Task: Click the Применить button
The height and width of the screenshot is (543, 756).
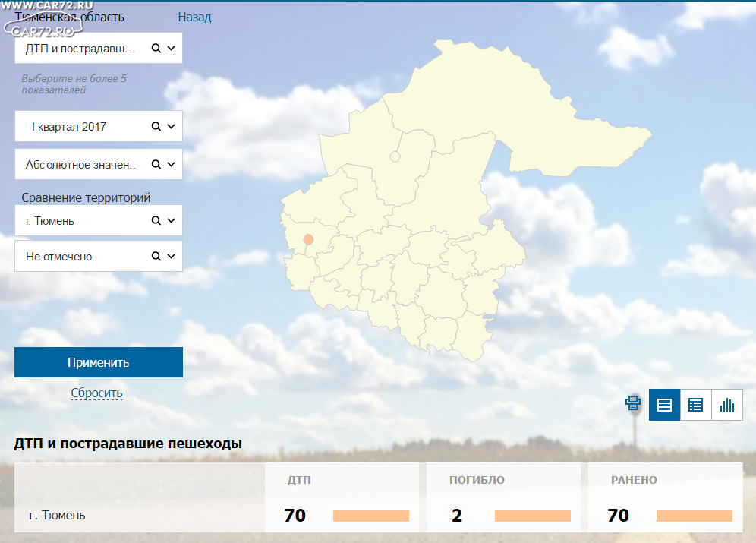Action: [99, 362]
